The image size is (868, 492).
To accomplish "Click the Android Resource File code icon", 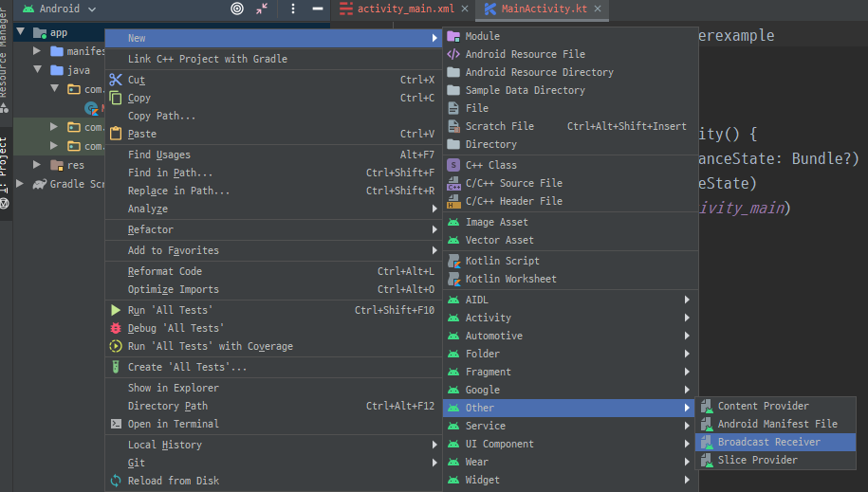I will pos(453,54).
